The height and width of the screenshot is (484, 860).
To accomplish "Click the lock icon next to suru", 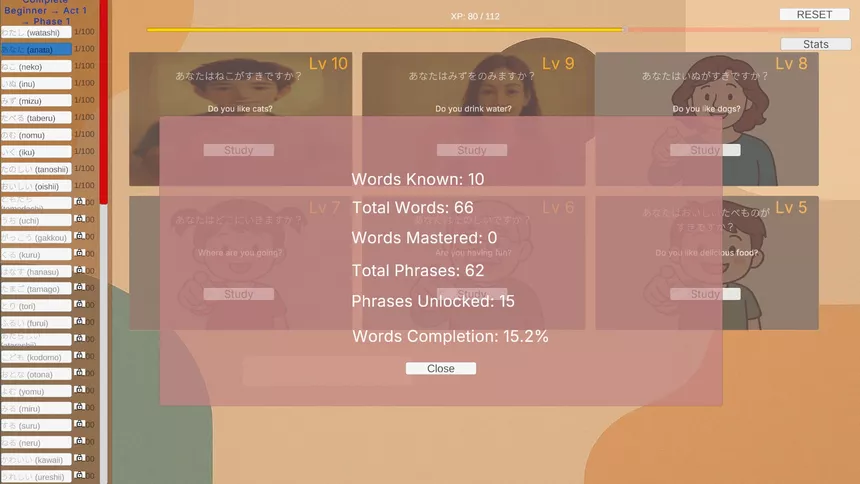I will [80, 423].
